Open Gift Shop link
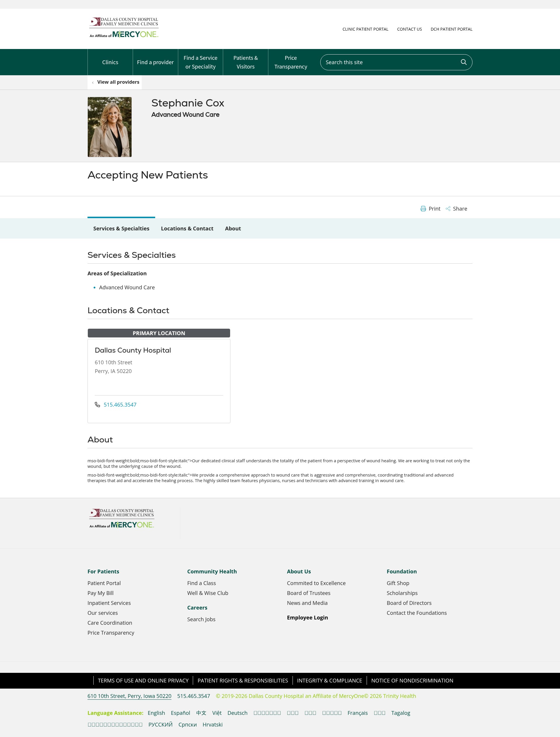 (x=398, y=583)
